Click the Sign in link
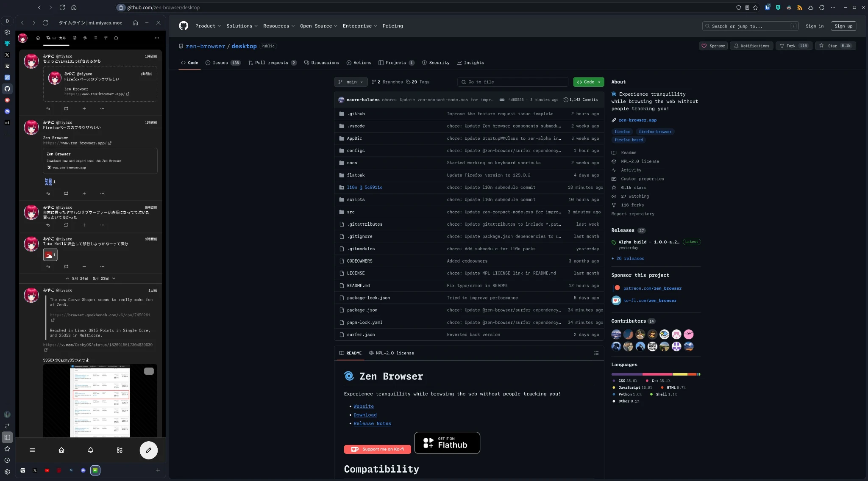This screenshot has height=481, width=868. click(x=814, y=26)
